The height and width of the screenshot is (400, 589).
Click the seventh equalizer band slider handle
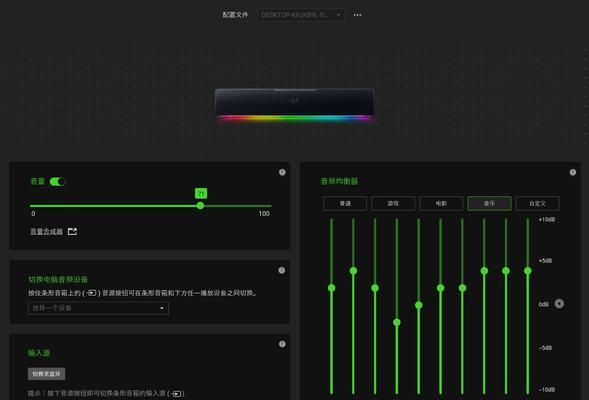click(x=462, y=288)
